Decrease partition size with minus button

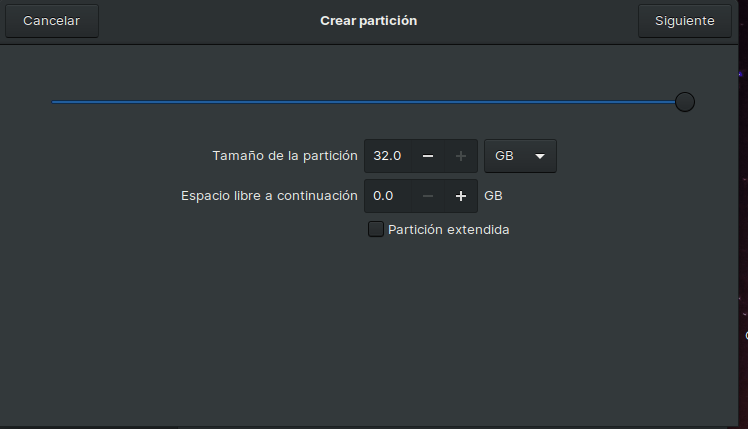427,156
